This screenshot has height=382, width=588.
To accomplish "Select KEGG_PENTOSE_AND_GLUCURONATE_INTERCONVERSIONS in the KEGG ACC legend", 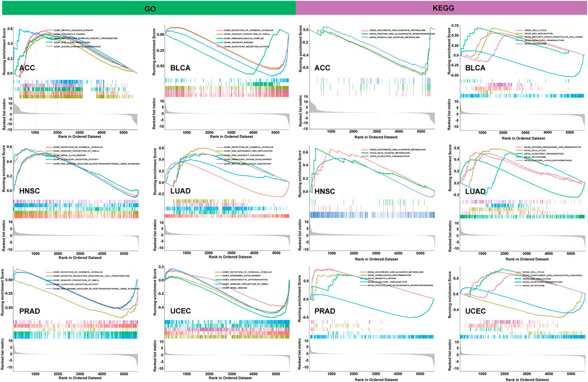I will point(402,34).
